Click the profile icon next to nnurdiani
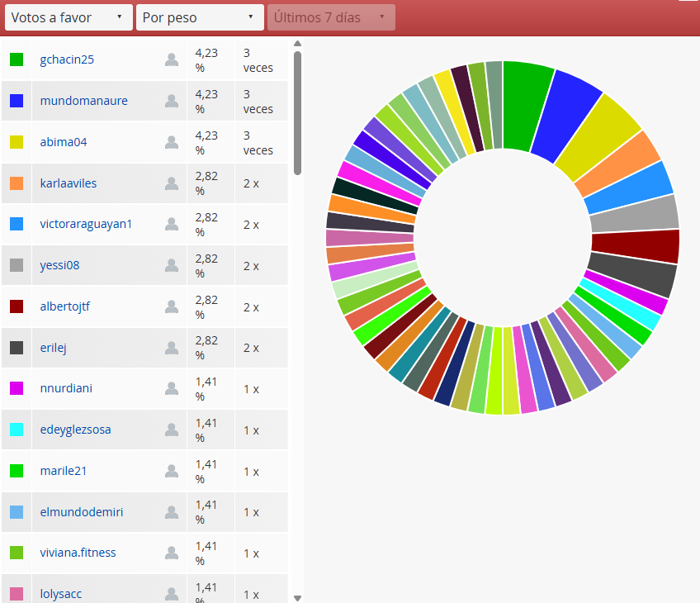Screen dimensions: 700x603 [x=172, y=388]
